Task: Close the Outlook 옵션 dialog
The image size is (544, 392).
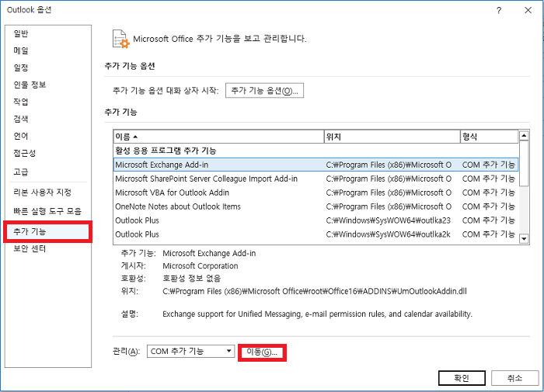Action: click(x=528, y=10)
